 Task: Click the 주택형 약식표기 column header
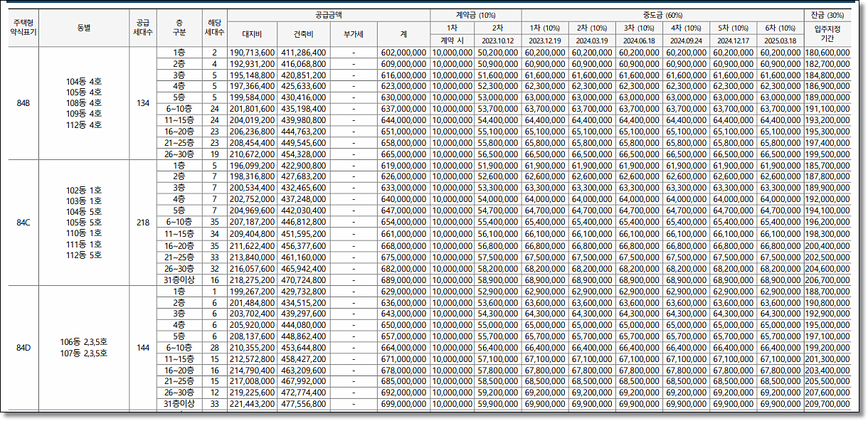pos(23,28)
